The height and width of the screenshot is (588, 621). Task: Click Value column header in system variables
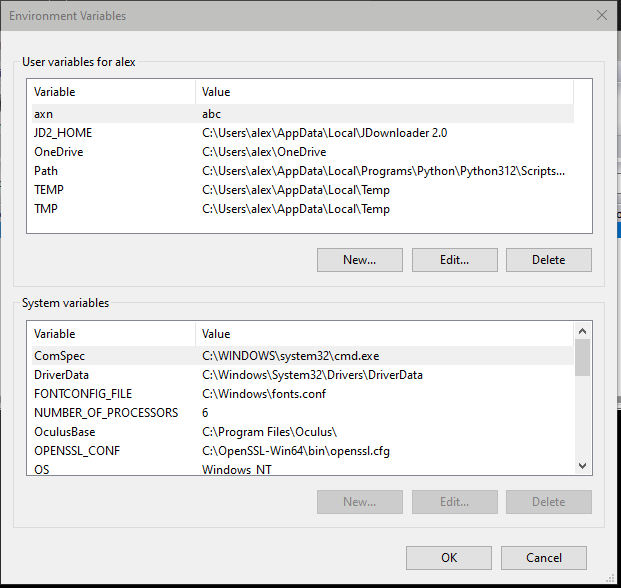(384, 334)
